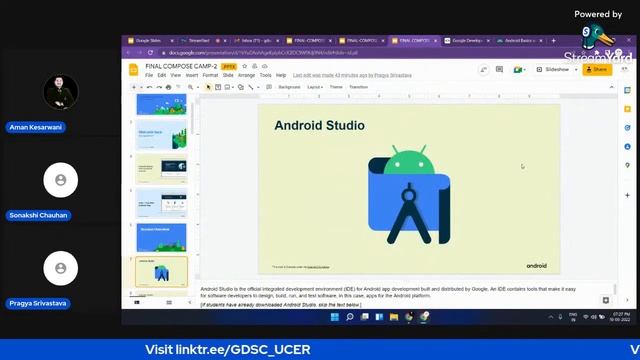
Task: Open the Keep side panel icon
Action: pos(627,109)
